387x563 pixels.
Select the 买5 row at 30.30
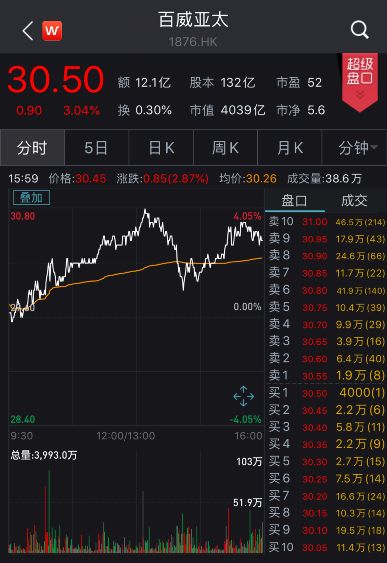tap(327, 461)
